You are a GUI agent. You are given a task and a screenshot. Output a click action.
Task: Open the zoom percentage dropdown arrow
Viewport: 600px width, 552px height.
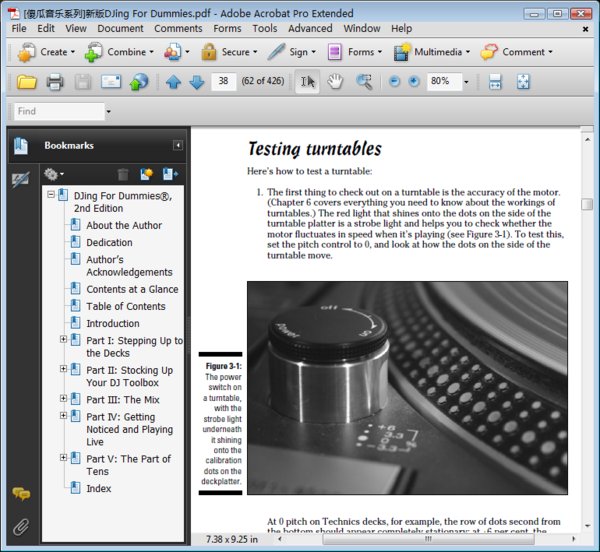[x=466, y=82]
